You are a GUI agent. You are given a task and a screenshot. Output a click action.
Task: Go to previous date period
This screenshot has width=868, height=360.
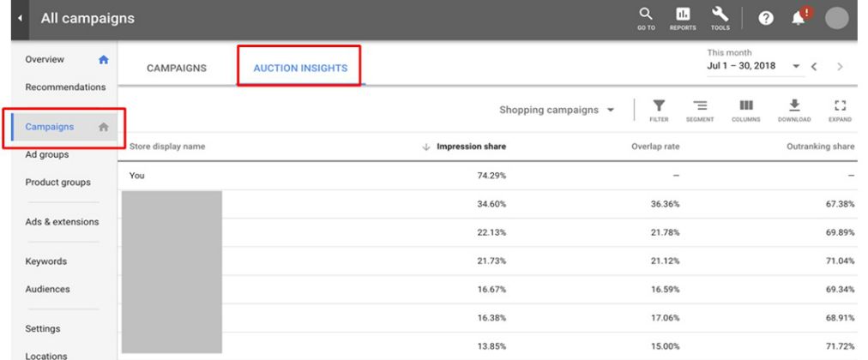[815, 66]
